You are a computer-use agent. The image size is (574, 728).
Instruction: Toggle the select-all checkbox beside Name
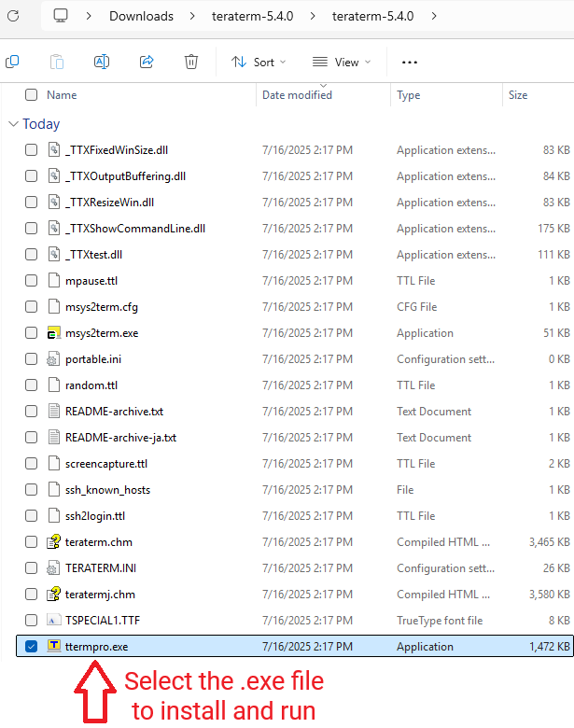pyautogui.click(x=31, y=94)
